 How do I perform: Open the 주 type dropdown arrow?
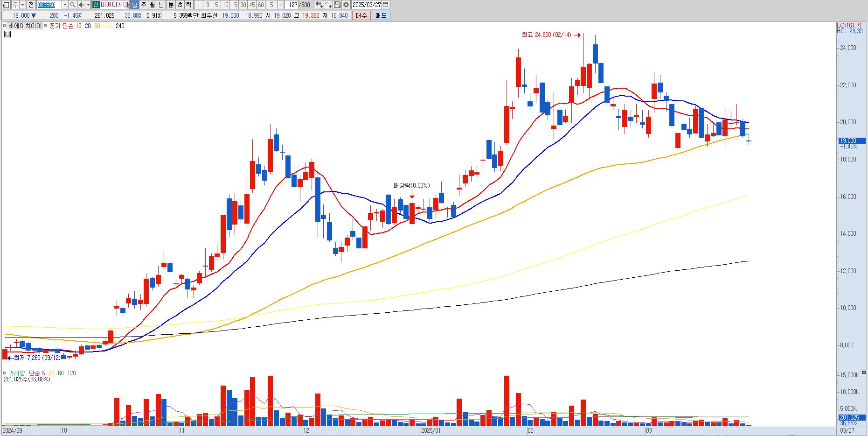coord(22,5)
